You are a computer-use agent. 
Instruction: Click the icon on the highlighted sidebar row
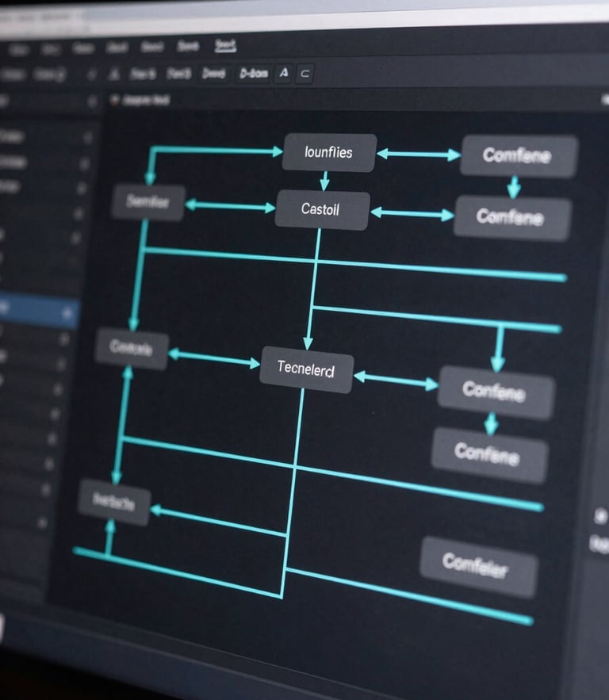[x=67, y=313]
